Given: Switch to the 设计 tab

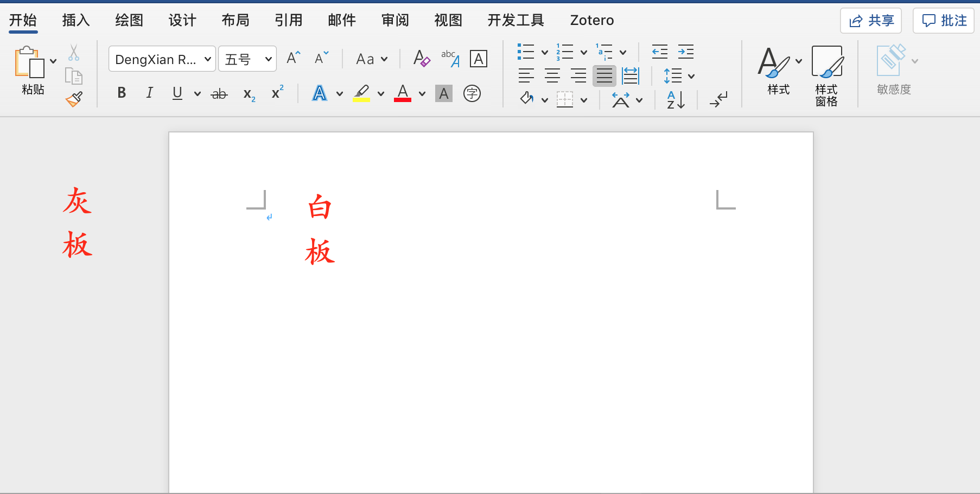Looking at the screenshot, I should coord(182,20).
